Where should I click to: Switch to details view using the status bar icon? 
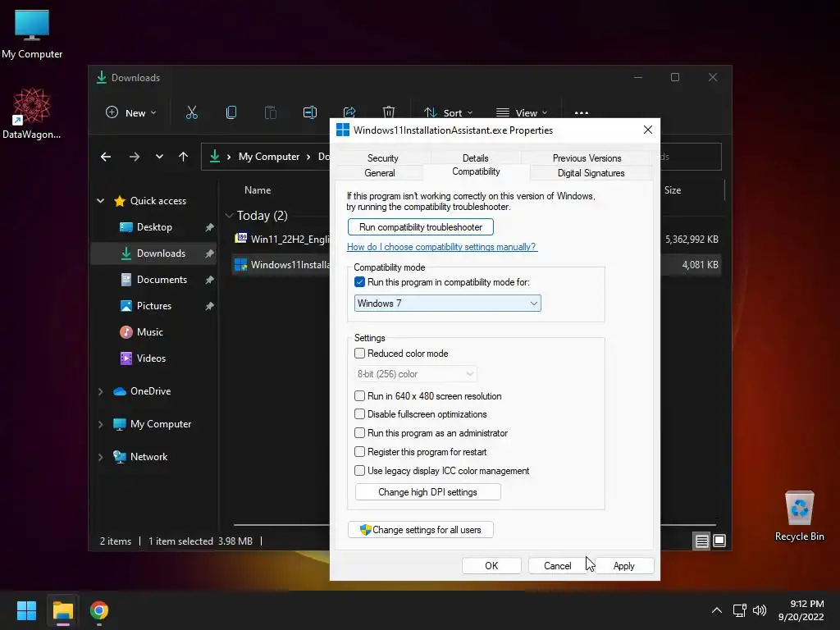pyautogui.click(x=702, y=541)
